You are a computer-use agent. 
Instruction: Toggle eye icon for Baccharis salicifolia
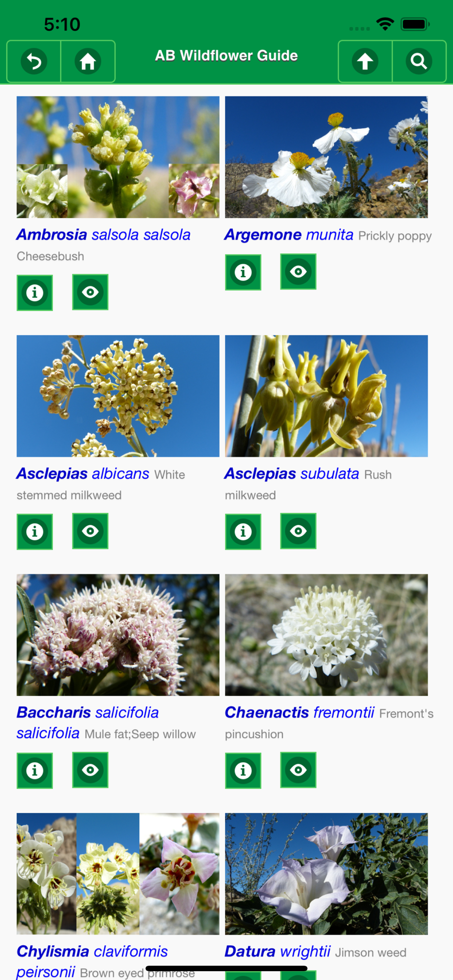90,770
